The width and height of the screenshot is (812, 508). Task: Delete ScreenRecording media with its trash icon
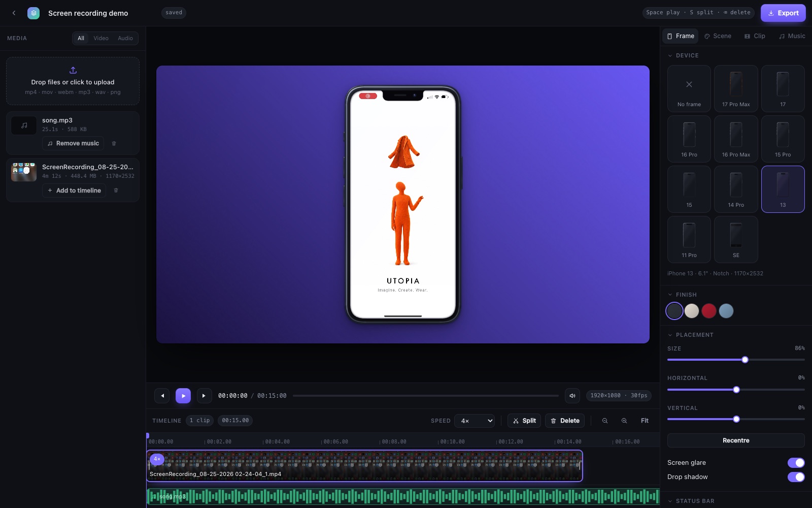click(116, 190)
